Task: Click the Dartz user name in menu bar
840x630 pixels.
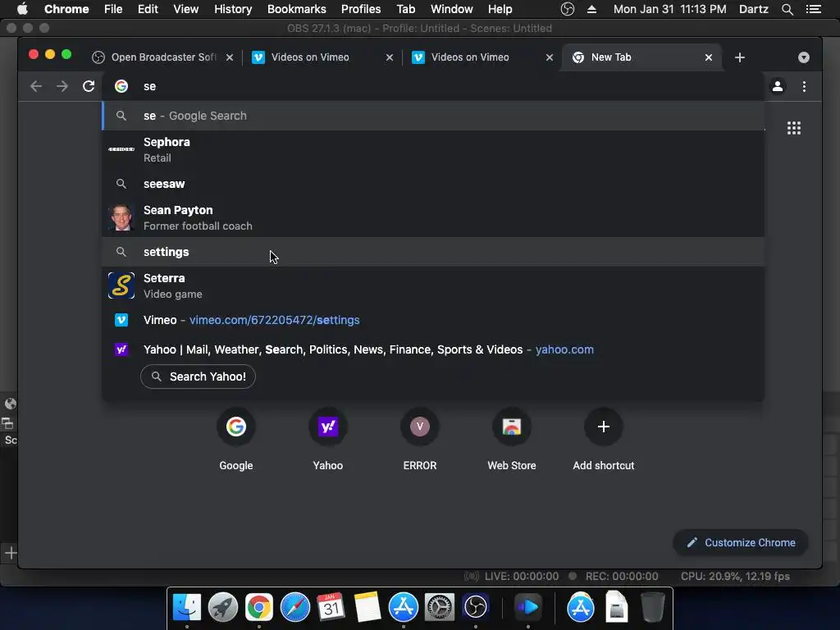Action: 754,9
